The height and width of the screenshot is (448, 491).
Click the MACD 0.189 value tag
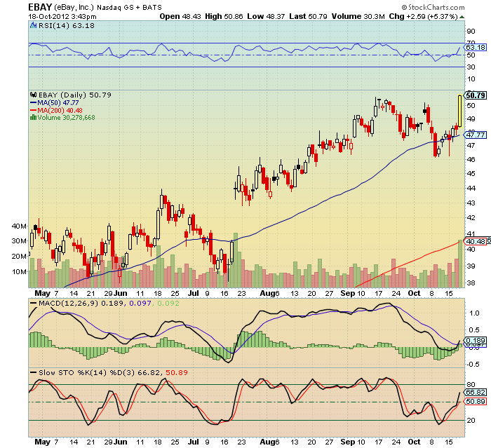click(x=476, y=340)
